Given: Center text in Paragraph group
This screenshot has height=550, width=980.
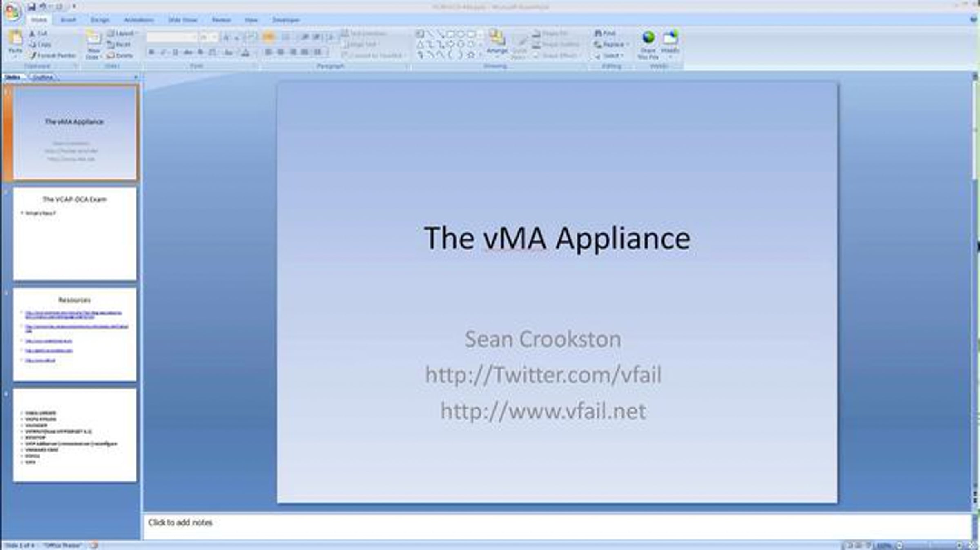Looking at the screenshot, I should (x=281, y=52).
